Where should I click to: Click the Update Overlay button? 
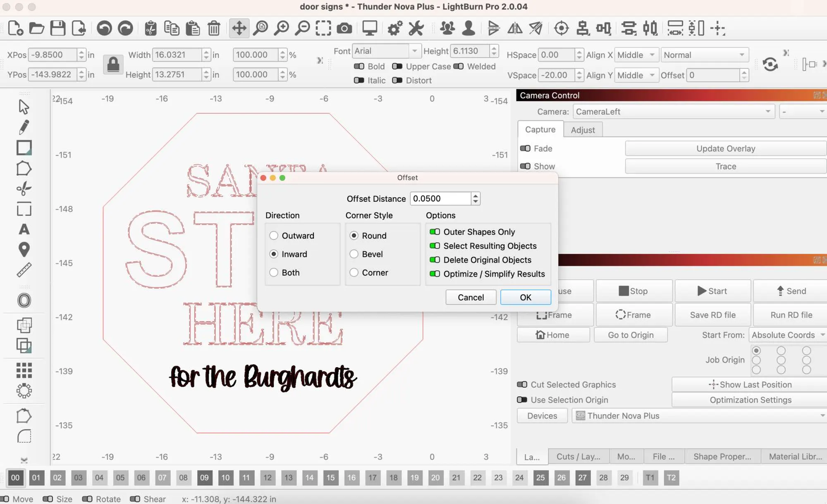click(726, 148)
